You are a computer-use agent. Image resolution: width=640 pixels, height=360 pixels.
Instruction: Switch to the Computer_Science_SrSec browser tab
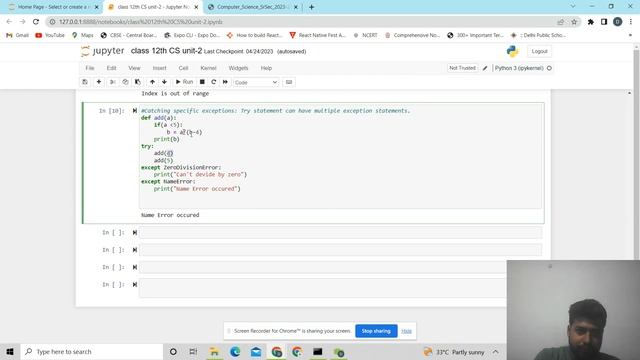coord(252,7)
